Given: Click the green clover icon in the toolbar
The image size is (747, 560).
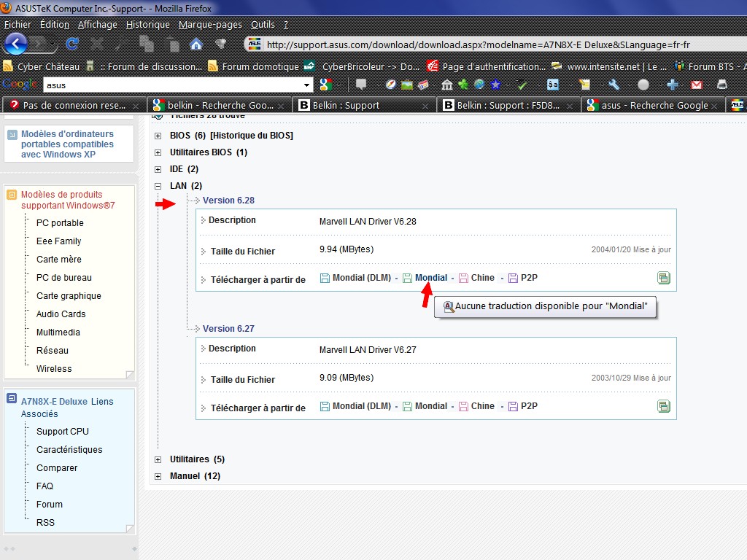Looking at the screenshot, I should [x=463, y=85].
